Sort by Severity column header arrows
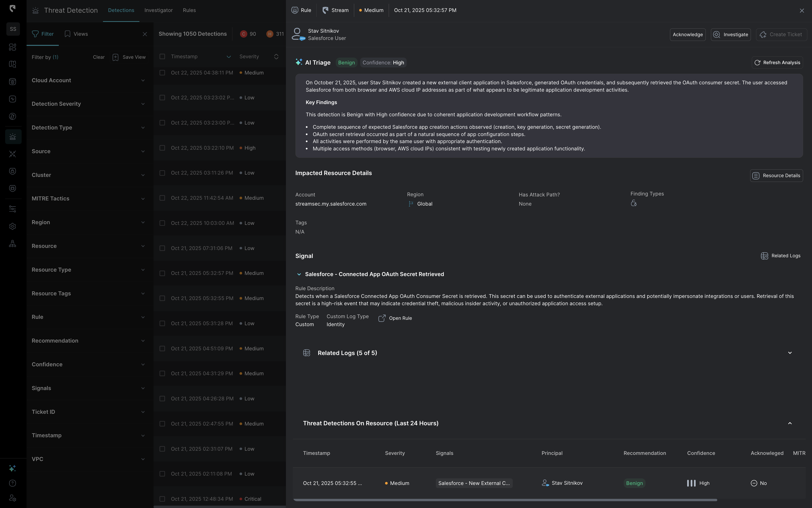Viewport: 812px width, 508px height. point(276,56)
